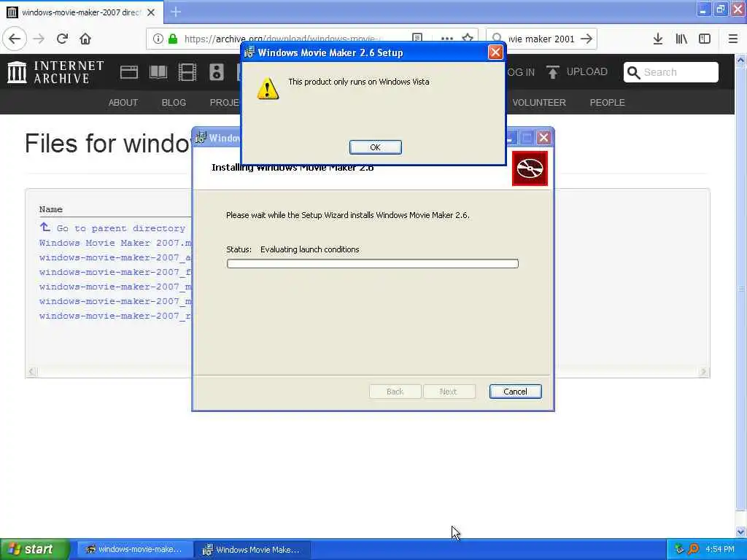The image size is (747, 560).
Task: Open the VOLUNTEER navigation item
Action: point(539,102)
